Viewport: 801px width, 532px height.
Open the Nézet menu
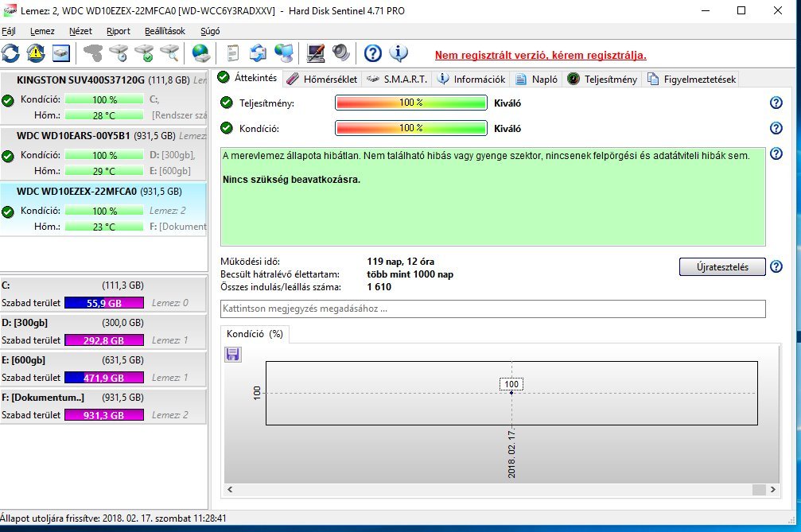click(80, 31)
